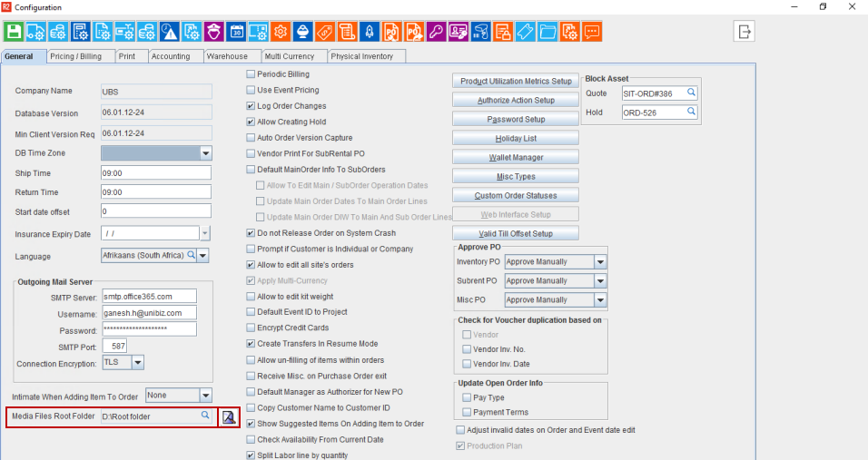Click the warning triangle toolbar icon
The height and width of the screenshot is (460, 868).
tap(169, 32)
